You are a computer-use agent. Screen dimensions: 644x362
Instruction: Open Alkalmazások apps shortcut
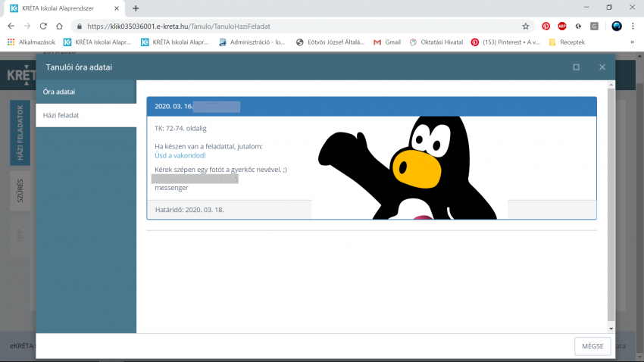(x=31, y=42)
